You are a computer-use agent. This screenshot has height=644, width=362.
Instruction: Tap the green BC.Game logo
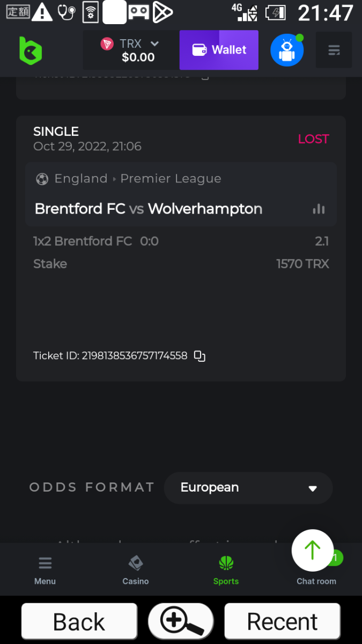(x=30, y=50)
